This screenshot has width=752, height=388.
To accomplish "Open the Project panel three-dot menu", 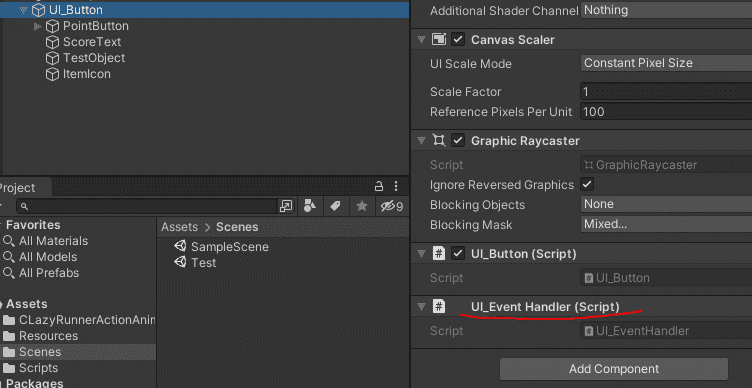I will tap(396, 186).
